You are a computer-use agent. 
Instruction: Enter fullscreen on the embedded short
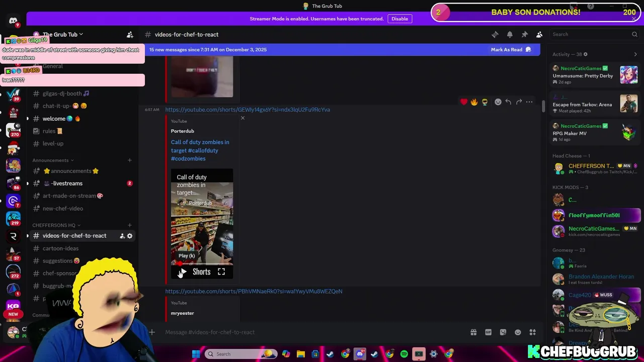tap(221, 272)
